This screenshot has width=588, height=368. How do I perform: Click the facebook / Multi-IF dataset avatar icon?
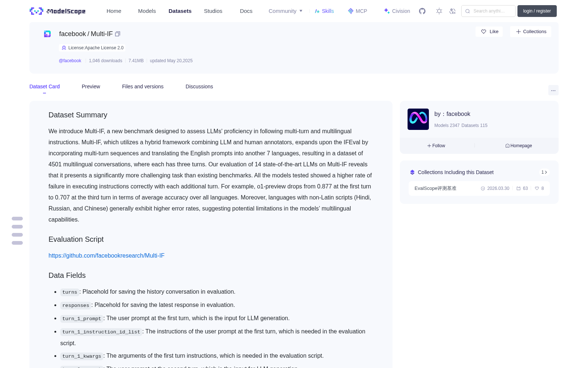(47, 34)
